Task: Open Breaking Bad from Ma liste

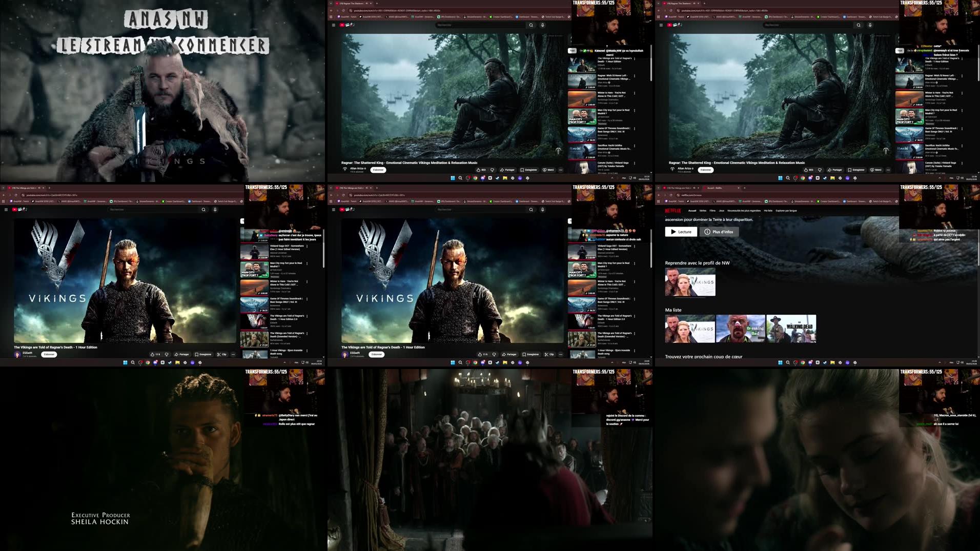Action: coord(741,329)
